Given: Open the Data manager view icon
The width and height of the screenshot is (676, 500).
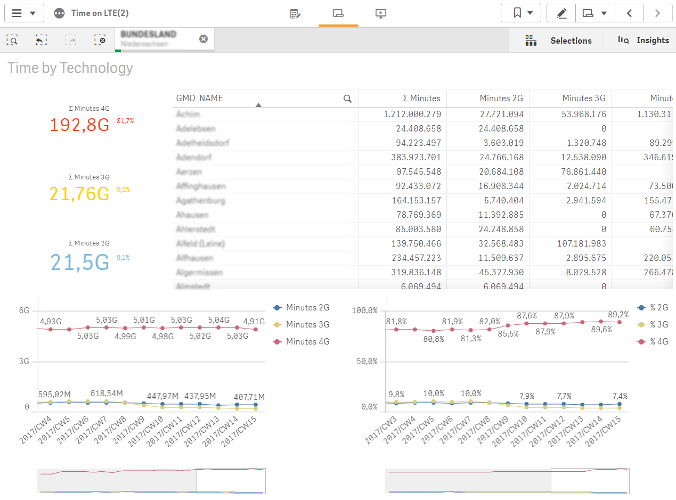Looking at the screenshot, I should click(x=294, y=13).
